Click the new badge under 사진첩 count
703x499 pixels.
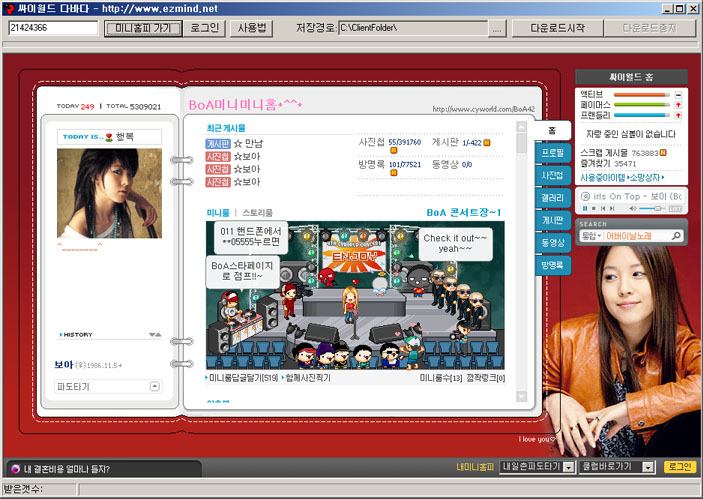[393, 151]
